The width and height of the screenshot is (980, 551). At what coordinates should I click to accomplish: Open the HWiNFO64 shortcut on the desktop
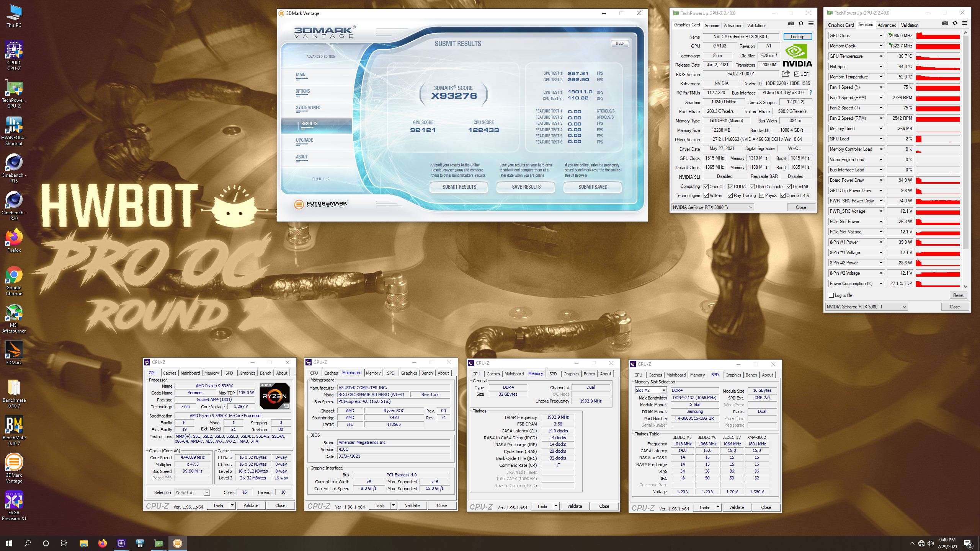(14, 130)
